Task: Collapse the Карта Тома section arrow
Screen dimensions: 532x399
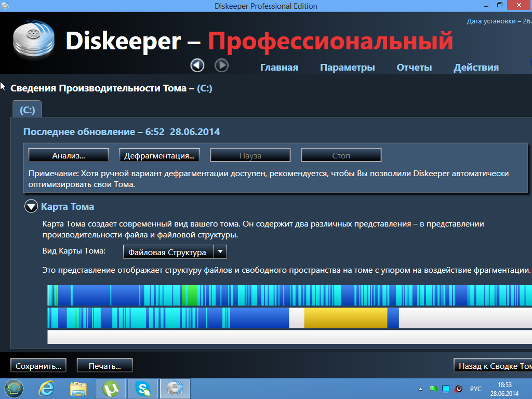Action: click(x=31, y=206)
